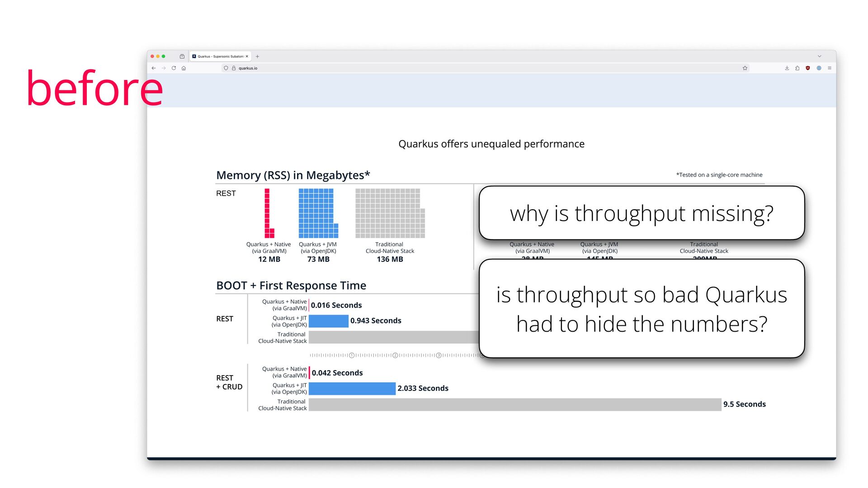Show site info via padlock icon
This screenshot has width=868, height=488.
234,68
